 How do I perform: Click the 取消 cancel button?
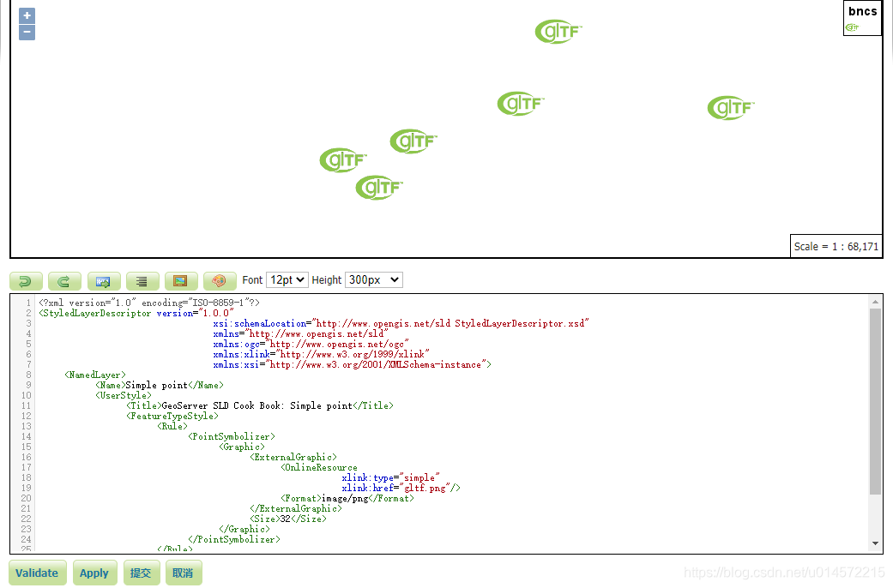(183, 573)
